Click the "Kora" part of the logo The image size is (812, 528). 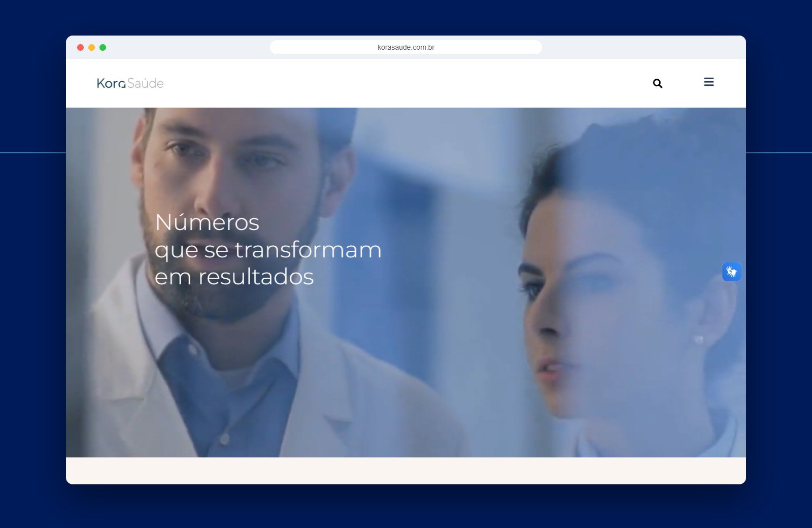tap(111, 83)
